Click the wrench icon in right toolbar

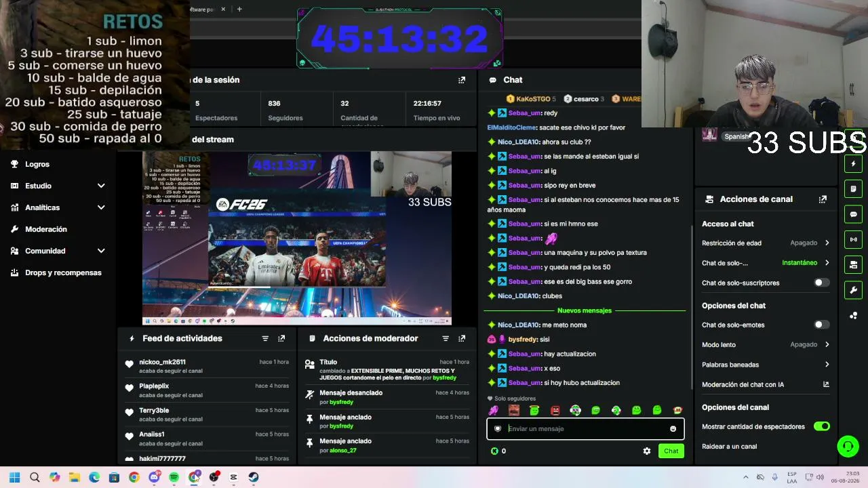coord(853,290)
